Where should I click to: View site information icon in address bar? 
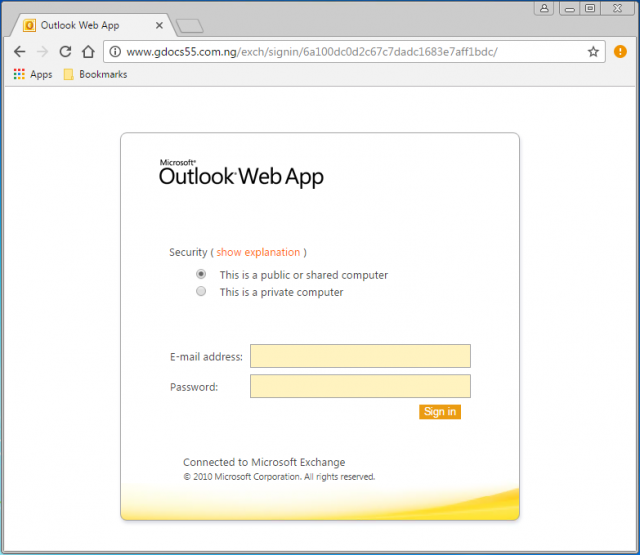[116, 52]
